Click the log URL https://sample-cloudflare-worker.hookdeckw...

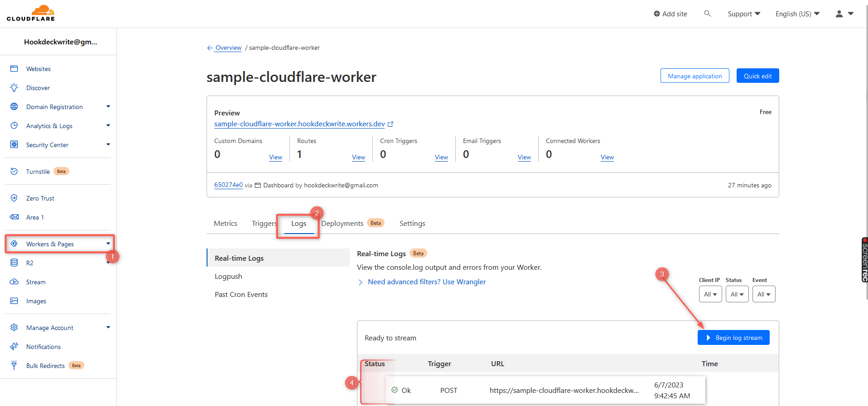(564, 391)
